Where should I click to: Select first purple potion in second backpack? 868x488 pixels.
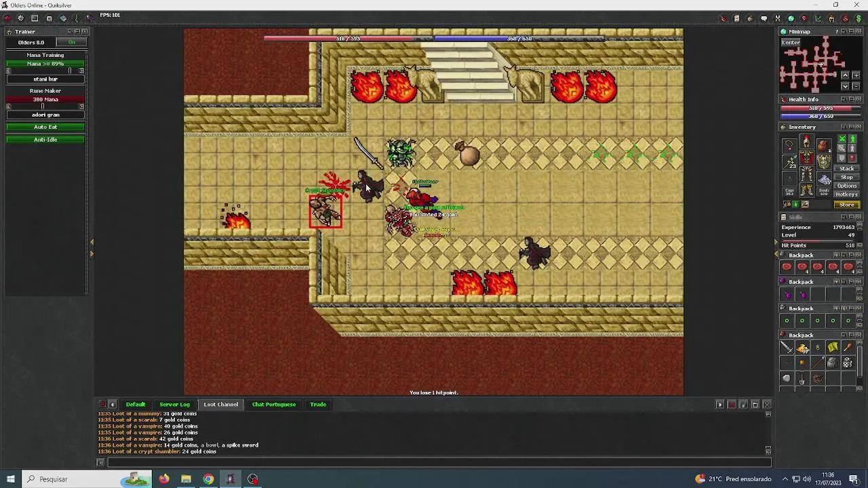tap(787, 294)
